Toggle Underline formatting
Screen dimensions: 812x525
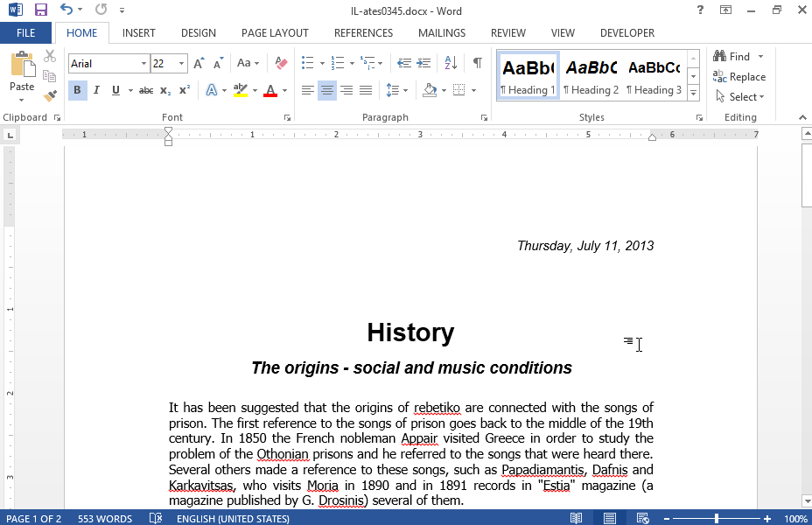click(115, 91)
